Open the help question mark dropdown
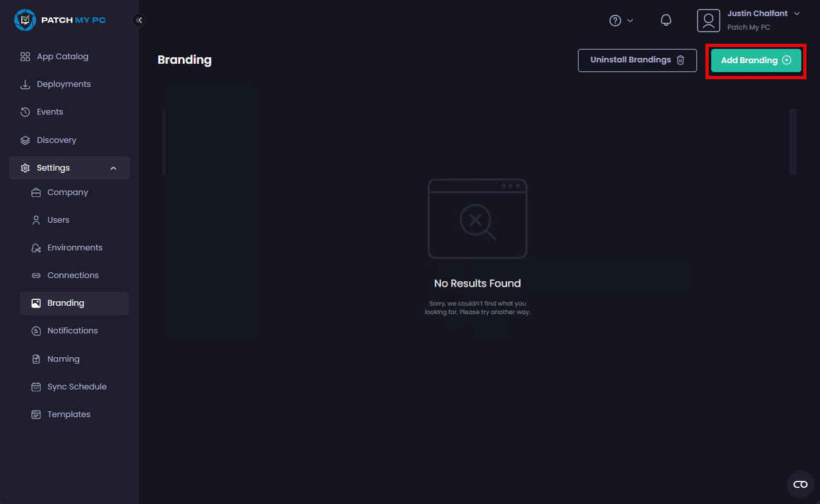The height and width of the screenshot is (504, 820). click(x=621, y=21)
